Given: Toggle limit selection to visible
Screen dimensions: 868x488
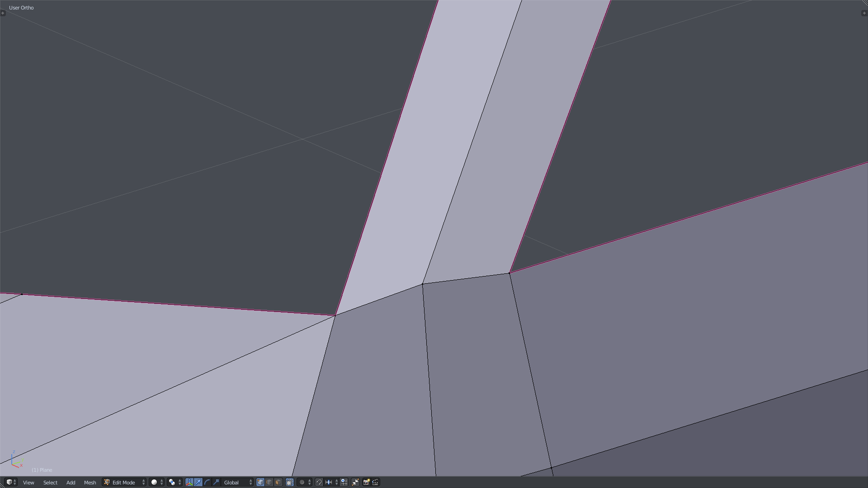Looking at the screenshot, I should coord(290,482).
